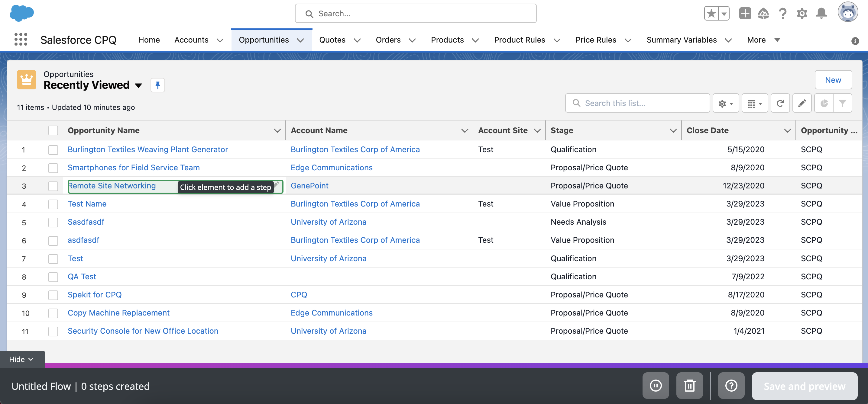Click the Salesforce cloud logo
Image resolution: width=868 pixels, height=404 pixels.
[21, 14]
